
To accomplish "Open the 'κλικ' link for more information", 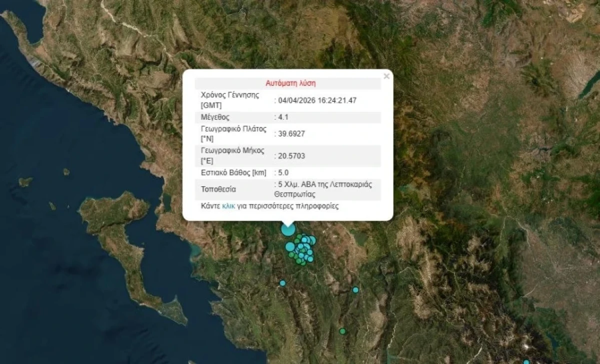I will pyautogui.click(x=228, y=206).
